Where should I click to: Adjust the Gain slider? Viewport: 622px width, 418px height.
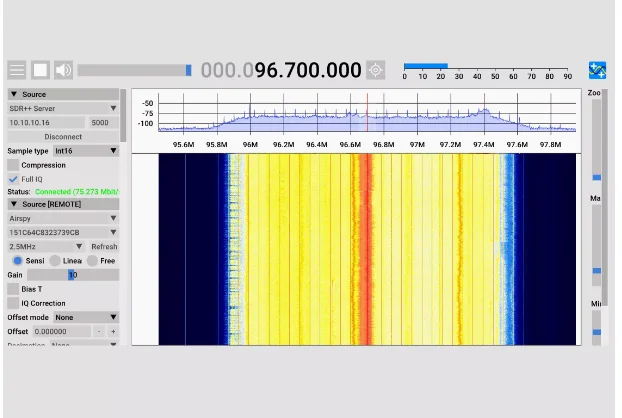[x=73, y=275]
